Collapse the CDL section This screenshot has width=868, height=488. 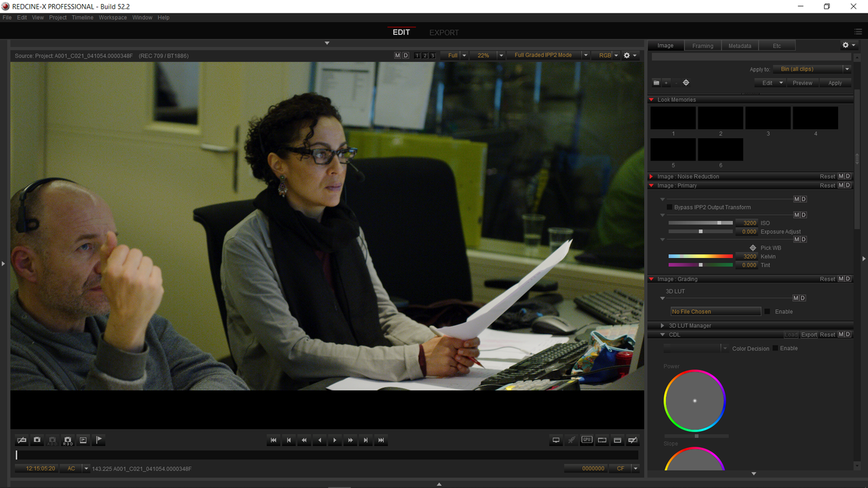point(663,335)
